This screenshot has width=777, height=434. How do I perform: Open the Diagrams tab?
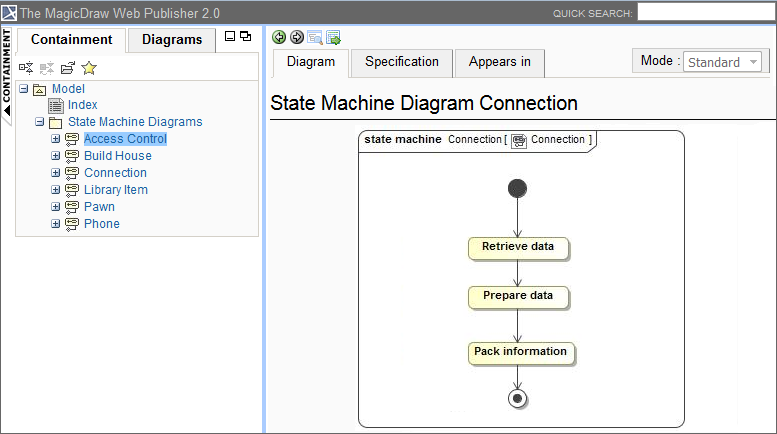172,40
